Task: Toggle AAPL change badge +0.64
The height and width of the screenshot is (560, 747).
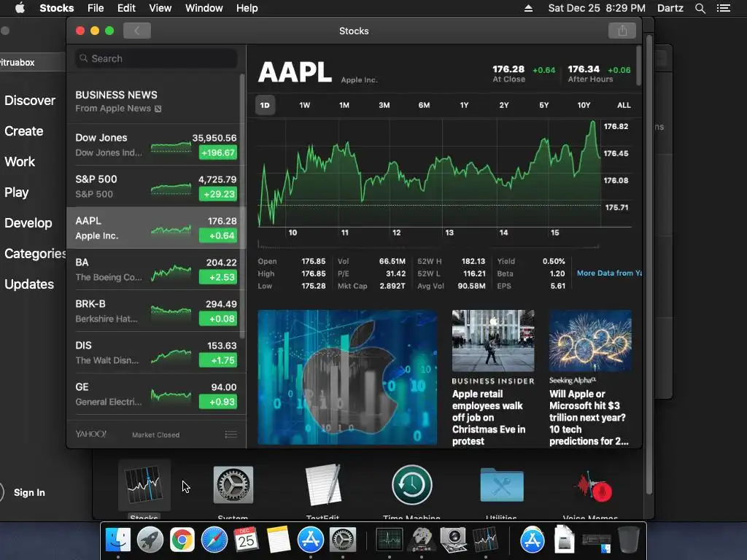Action: tap(217, 236)
